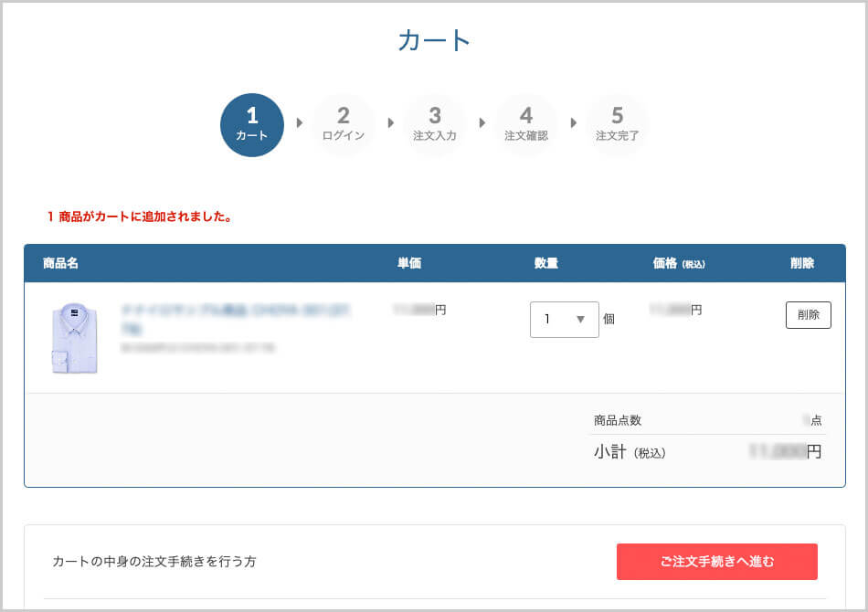The image size is (868, 612).
Task: Click the 小計 (税込) subtotal label
Action: (630, 451)
